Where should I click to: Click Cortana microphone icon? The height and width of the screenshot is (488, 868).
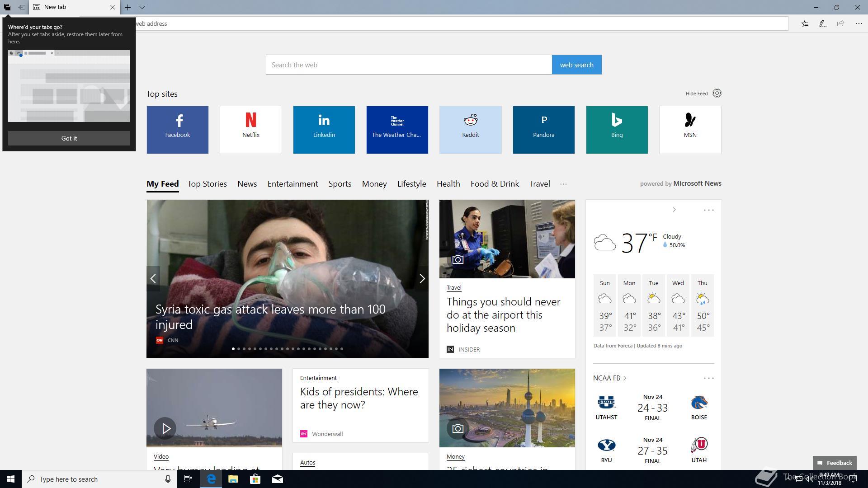(x=168, y=479)
